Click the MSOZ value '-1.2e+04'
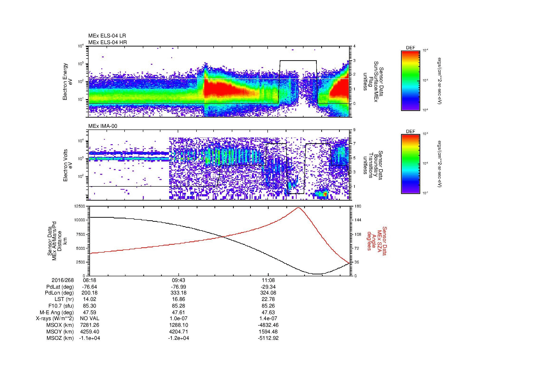555x392 pixels. pos(179,338)
